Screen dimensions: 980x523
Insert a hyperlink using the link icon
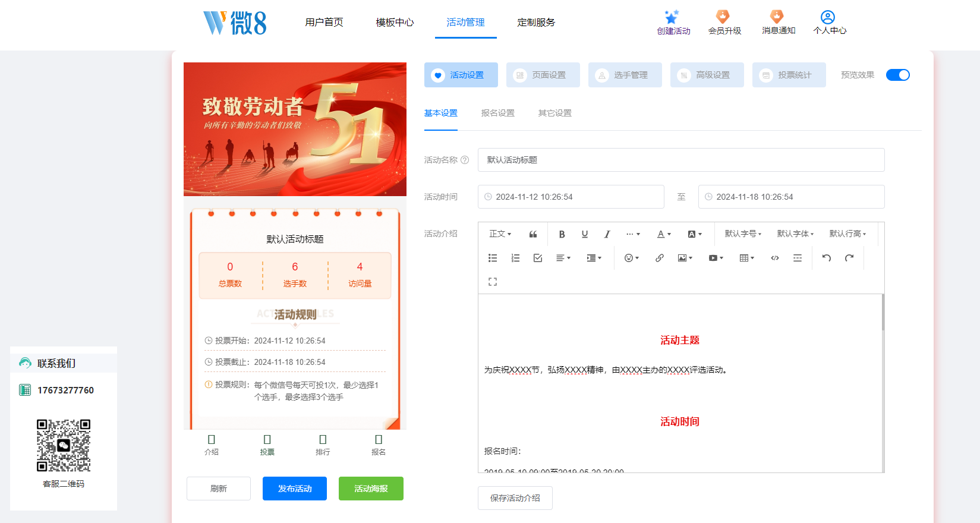[x=660, y=258]
